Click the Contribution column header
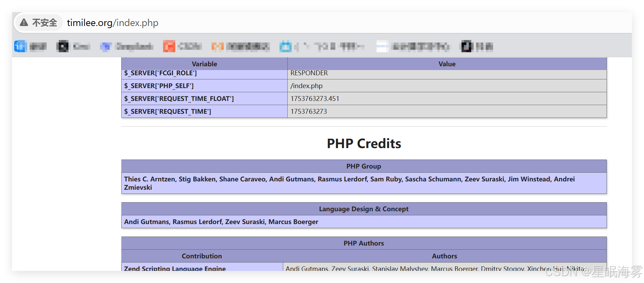The height and width of the screenshot is (283, 644). (202, 256)
